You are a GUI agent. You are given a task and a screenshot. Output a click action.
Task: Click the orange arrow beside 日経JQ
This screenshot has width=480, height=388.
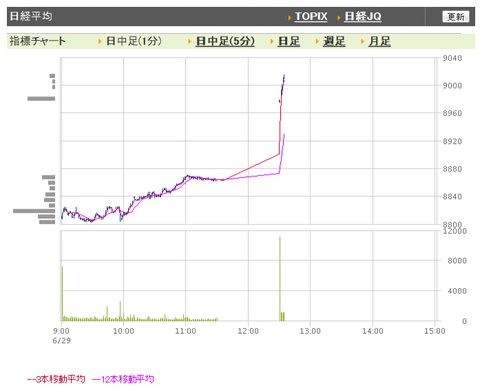point(339,17)
